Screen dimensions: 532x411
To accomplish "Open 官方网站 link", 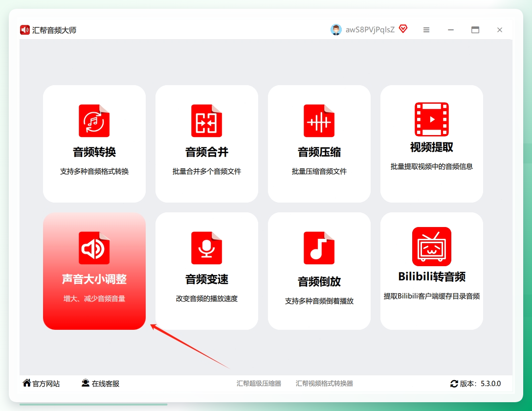I will 46,384.
